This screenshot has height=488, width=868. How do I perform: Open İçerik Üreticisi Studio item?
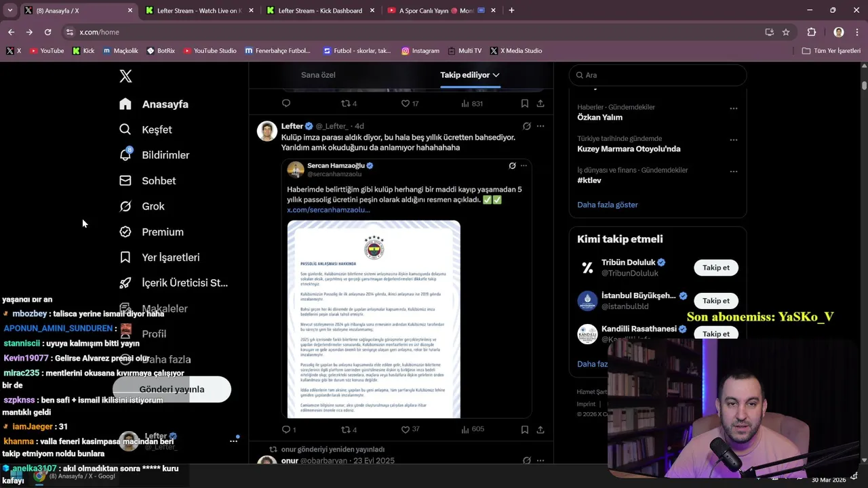click(174, 283)
